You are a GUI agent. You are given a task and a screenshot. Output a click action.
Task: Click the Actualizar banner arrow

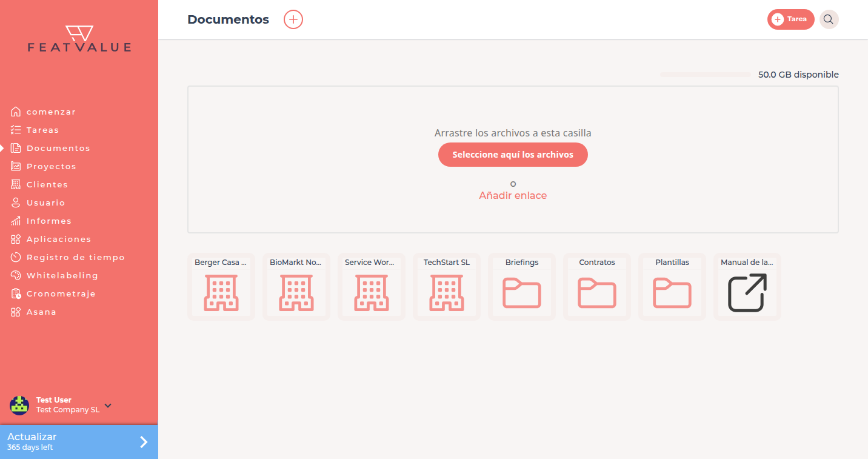click(x=144, y=442)
